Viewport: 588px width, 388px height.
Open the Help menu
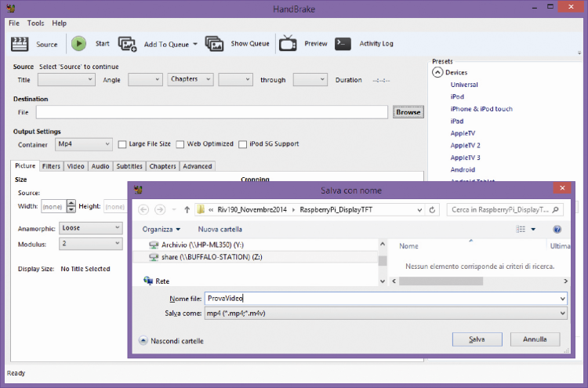point(60,24)
